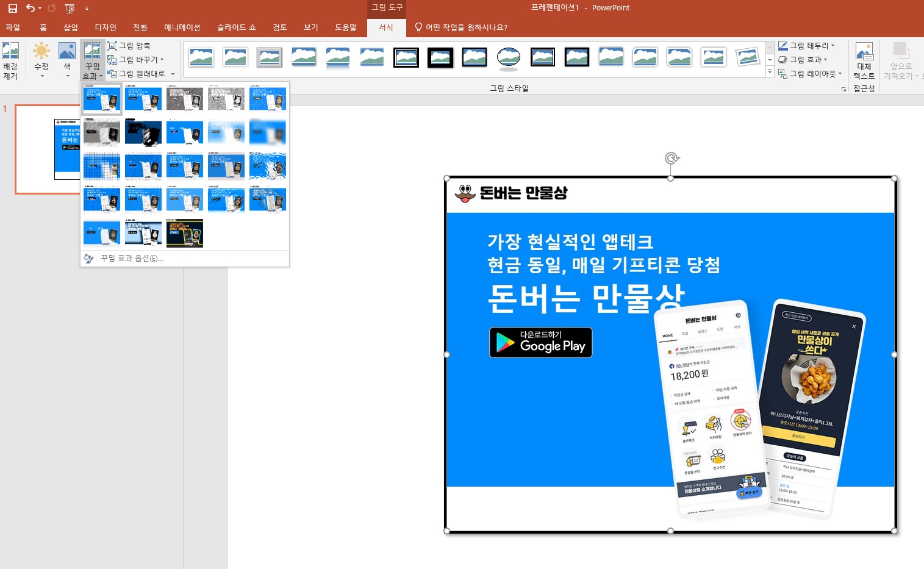Switch to the 디자인 tab
924x569 pixels.
pyautogui.click(x=106, y=27)
